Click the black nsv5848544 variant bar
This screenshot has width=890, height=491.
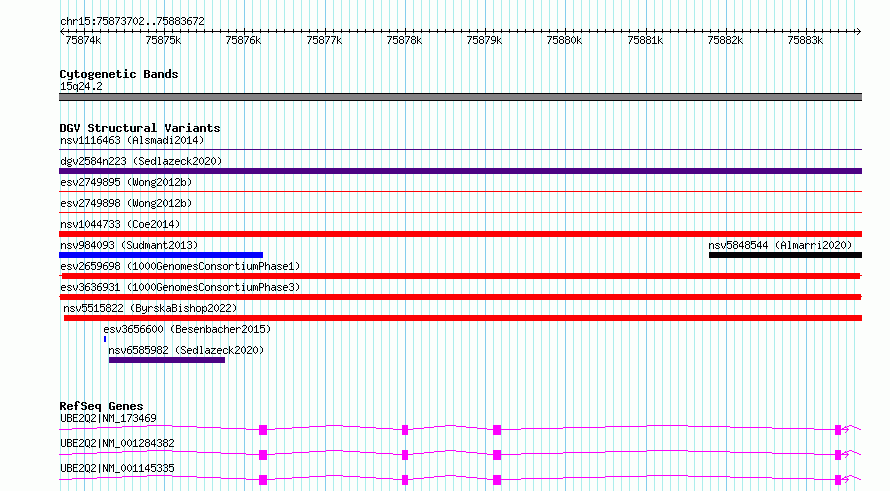click(x=786, y=255)
